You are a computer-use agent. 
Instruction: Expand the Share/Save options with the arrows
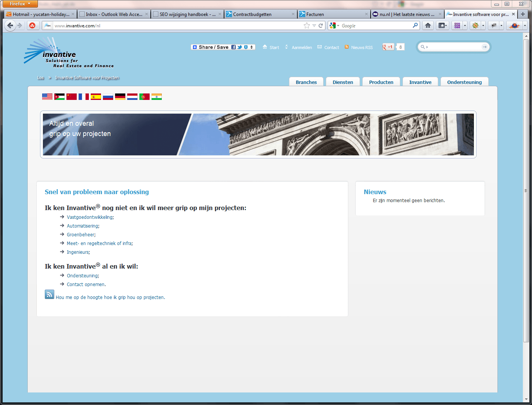(250, 47)
